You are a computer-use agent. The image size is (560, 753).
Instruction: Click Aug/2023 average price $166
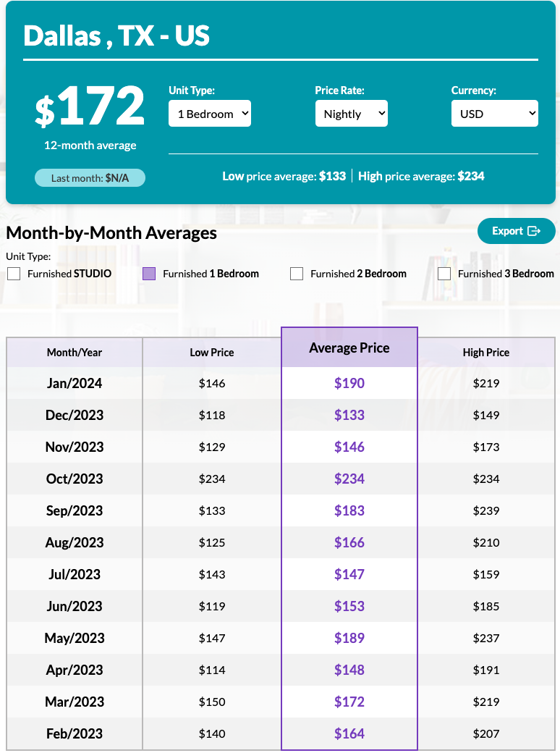pos(349,542)
